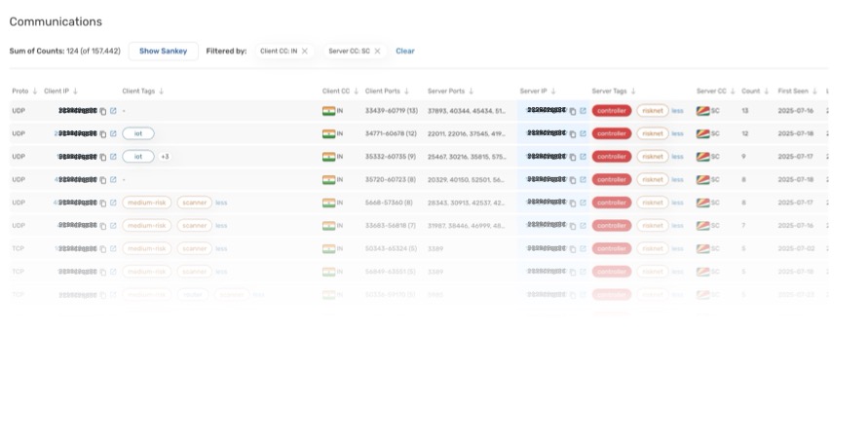
Task: Sort table by Proto column arrow
Action: click(35, 92)
